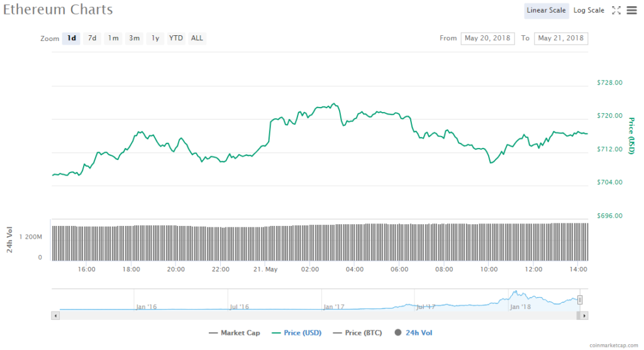Toggle Price (BTC) series in legend
This screenshot has width=644, height=350.
tap(357, 333)
